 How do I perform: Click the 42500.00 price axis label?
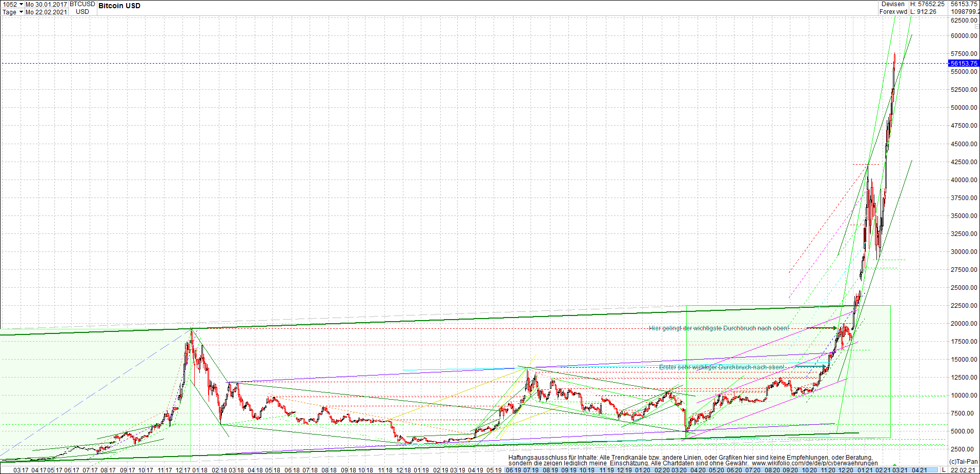[964, 162]
